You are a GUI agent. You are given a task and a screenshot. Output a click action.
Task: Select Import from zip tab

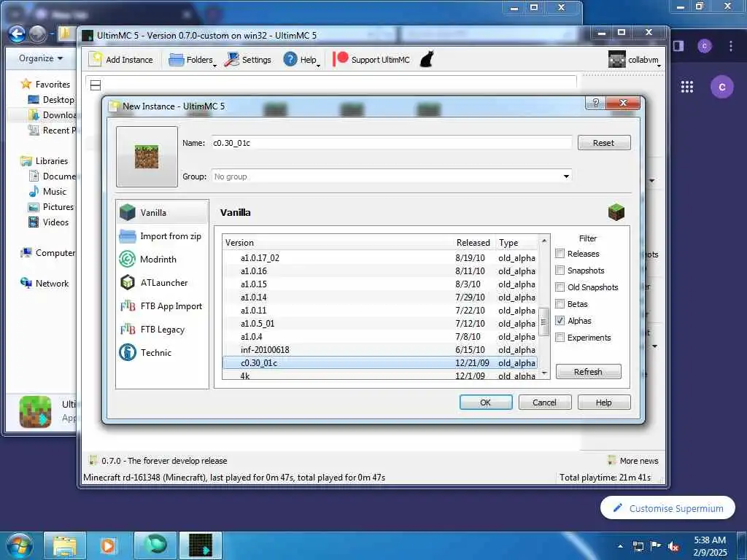click(x=162, y=236)
